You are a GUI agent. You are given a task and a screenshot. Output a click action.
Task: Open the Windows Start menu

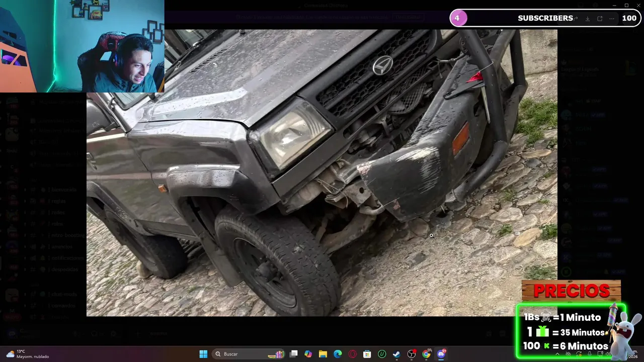[203, 354]
